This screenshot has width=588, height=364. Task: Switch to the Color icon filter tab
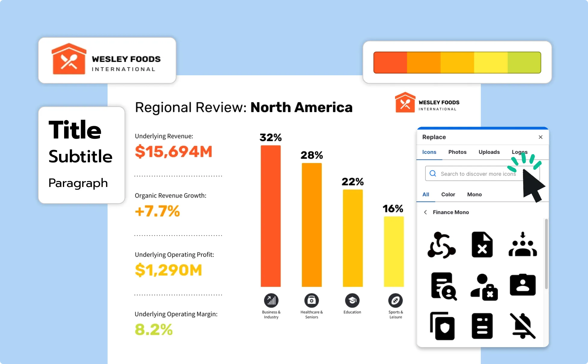click(449, 194)
